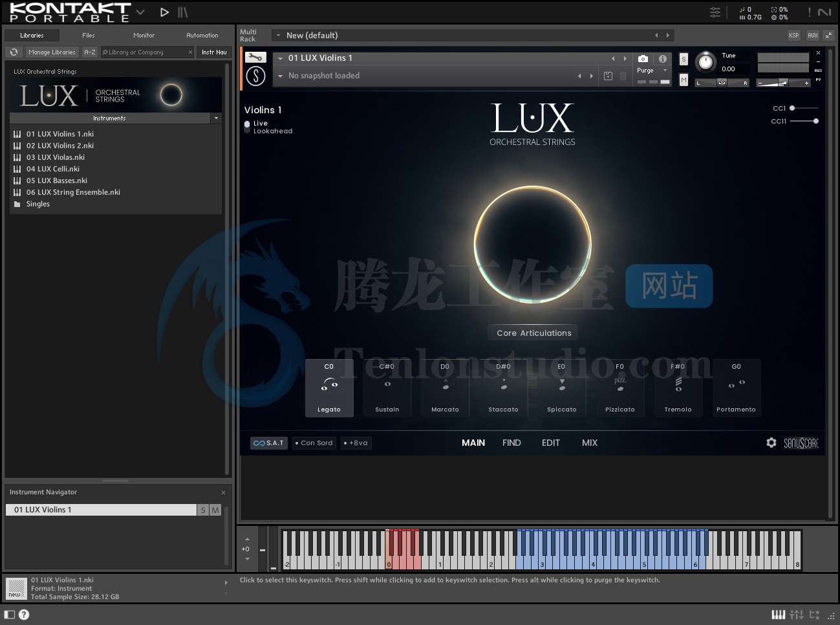The image size is (840, 625).
Task: Switch to the Automation tab
Action: 202,36
